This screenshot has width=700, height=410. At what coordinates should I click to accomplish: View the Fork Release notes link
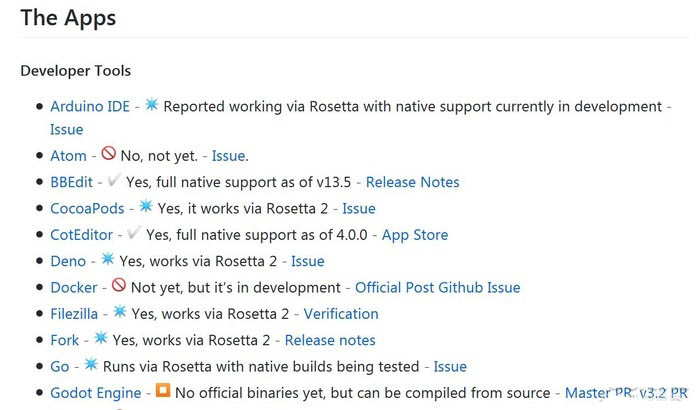[x=330, y=340]
